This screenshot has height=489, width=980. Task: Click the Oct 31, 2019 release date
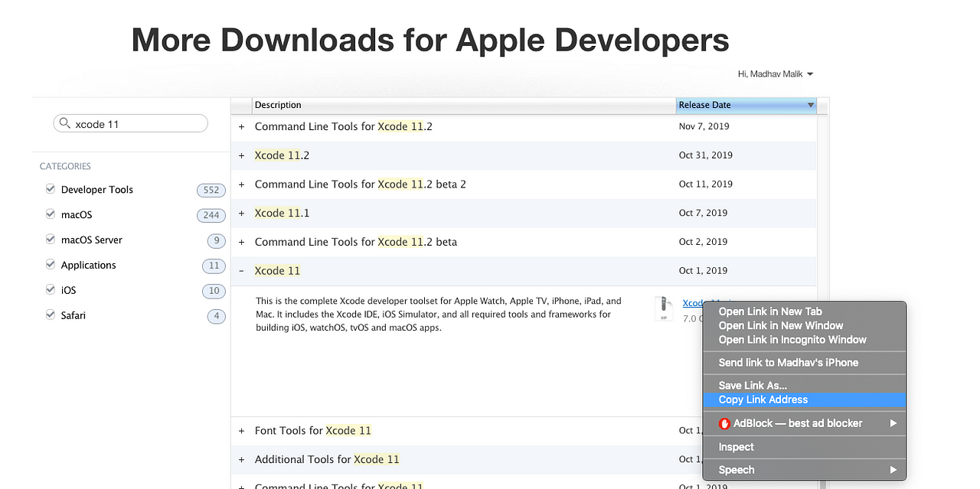point(706,155)
